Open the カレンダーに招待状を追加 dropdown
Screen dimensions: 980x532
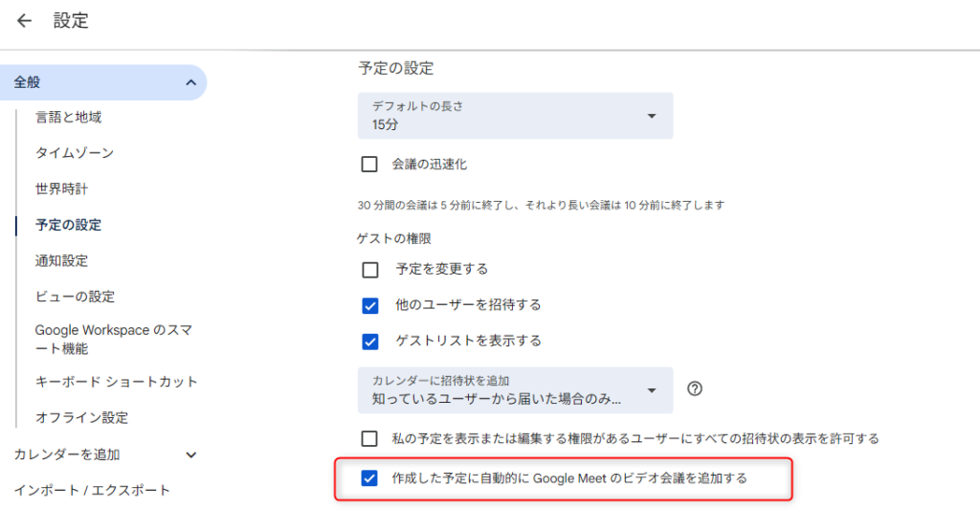(x=515, y=389)
